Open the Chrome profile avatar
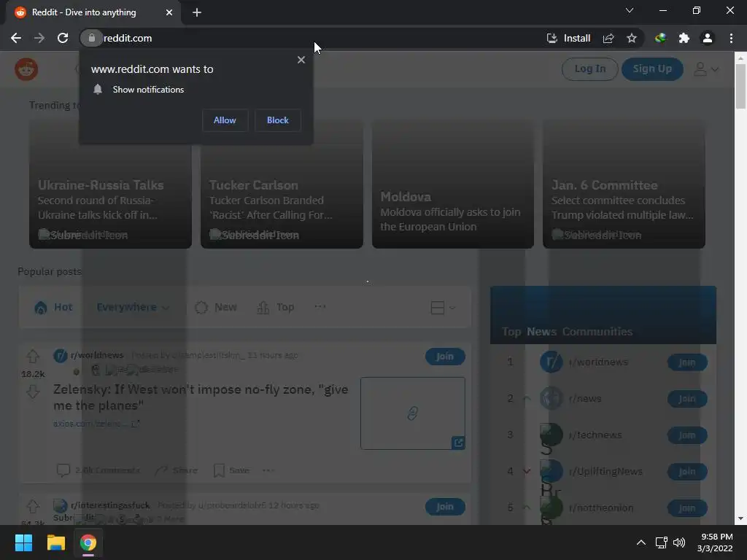This screenshot has height=560, width=747. point(708,38)
